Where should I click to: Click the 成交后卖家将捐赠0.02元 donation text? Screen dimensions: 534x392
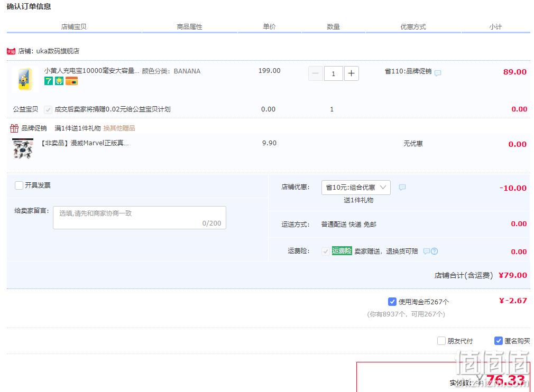(x=113, y=109)
